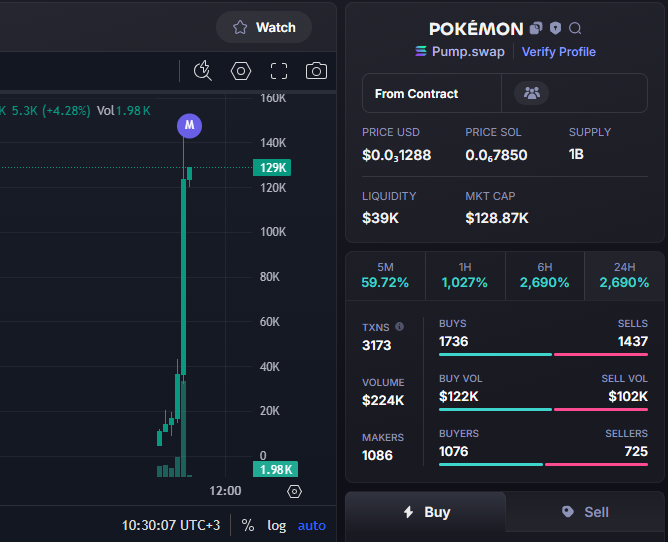
Task: Click the MKT CAP value $128.87K
Action: point(497,218)
